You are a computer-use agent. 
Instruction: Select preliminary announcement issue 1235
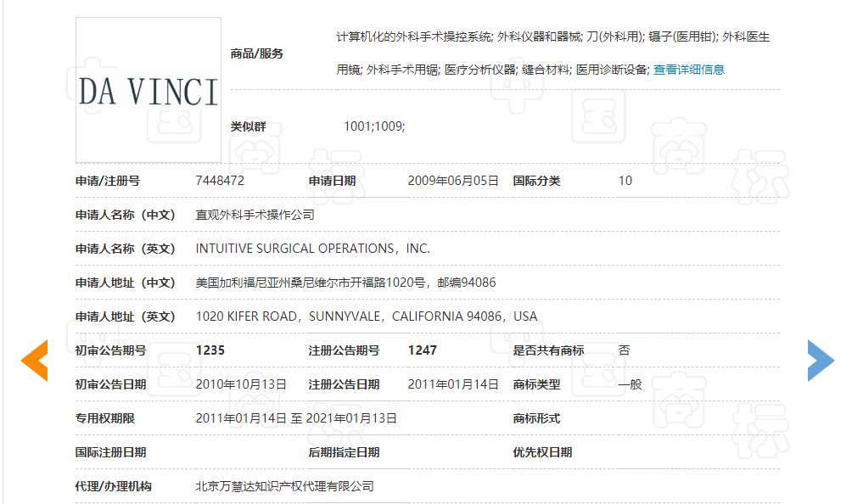[210, 350]
